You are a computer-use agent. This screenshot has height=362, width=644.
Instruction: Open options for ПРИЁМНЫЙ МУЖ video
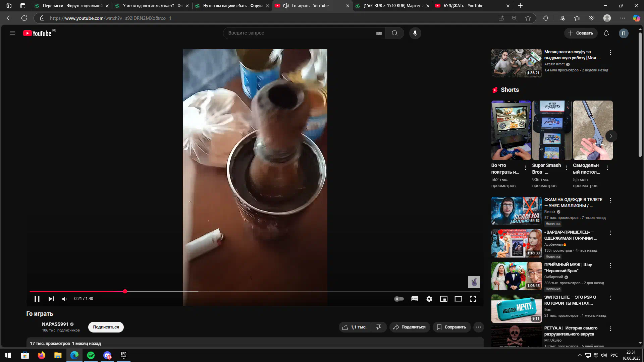[x=610, y=265]
